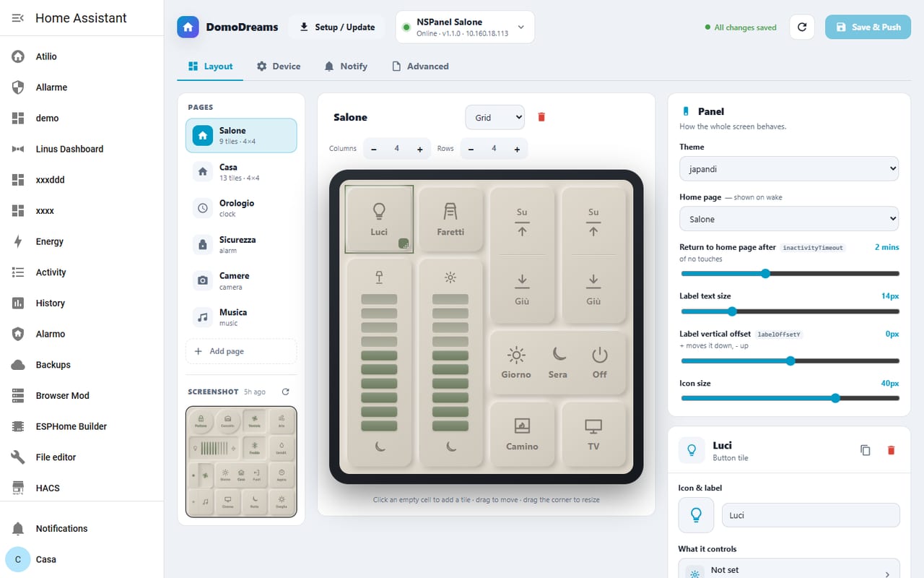Open the Home page dropdown showing Salone
This screenshot has width=924, height=578.
point(789,219)
